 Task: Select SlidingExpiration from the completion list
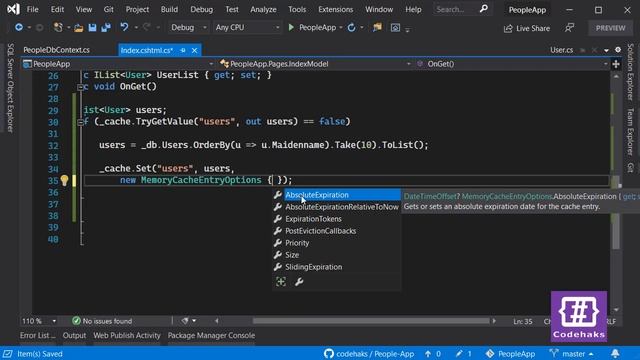pyautogui.click(x=313, y=267)
